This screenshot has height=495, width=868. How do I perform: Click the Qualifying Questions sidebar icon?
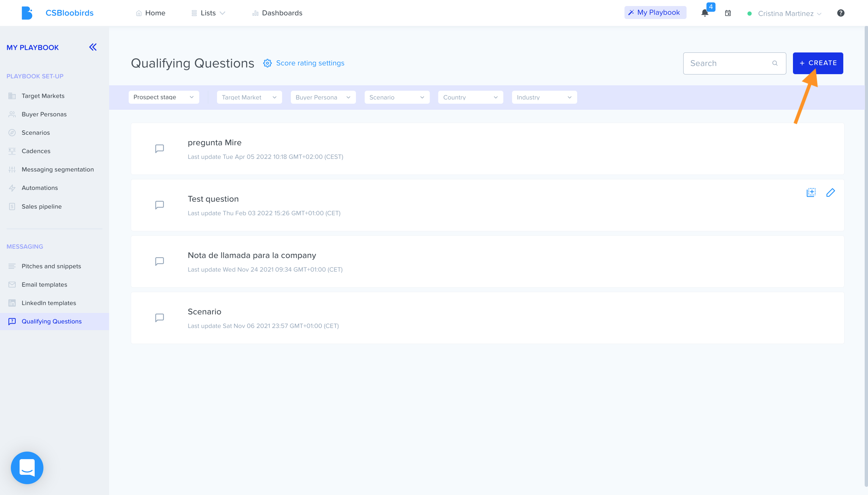(12, 321)
